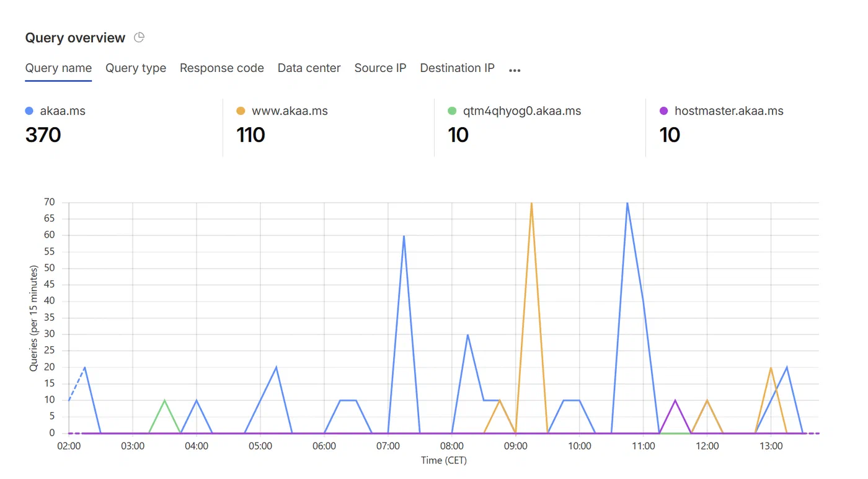Click the 370 total under akaa.ms
Screen dimensions: 868x479
pyautogui.click(x=43, y=135)
